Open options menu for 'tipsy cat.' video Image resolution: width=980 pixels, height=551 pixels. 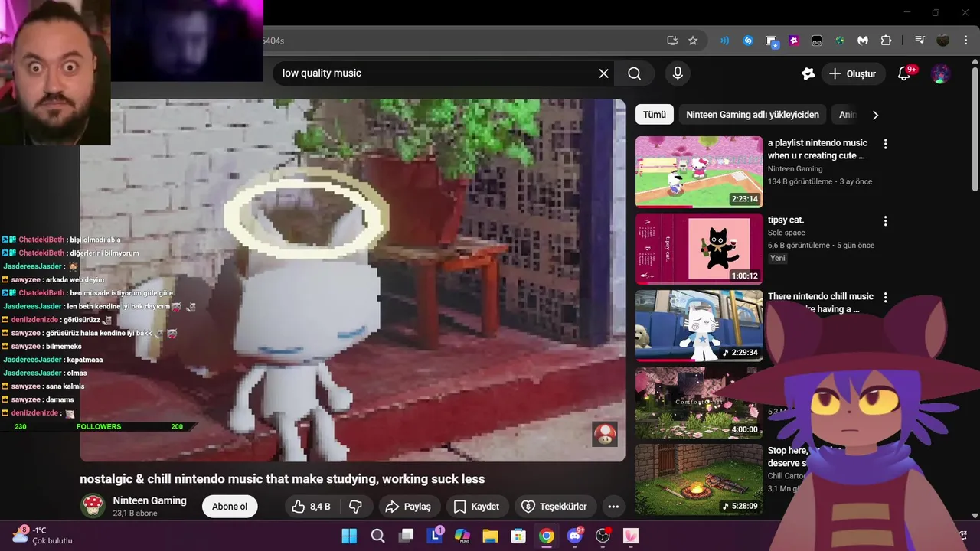[x=886, y=221]
